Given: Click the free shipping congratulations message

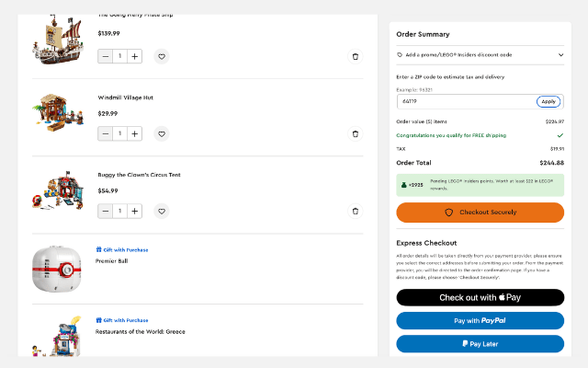Looking at the screenshot, I should click(x=451, y=135).
